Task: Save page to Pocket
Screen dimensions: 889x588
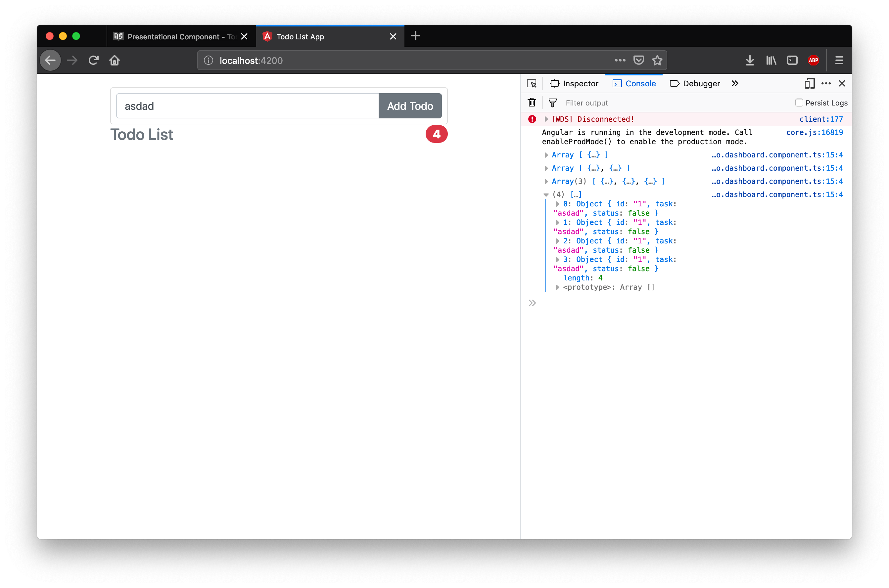Action: [x=639, y=61]
